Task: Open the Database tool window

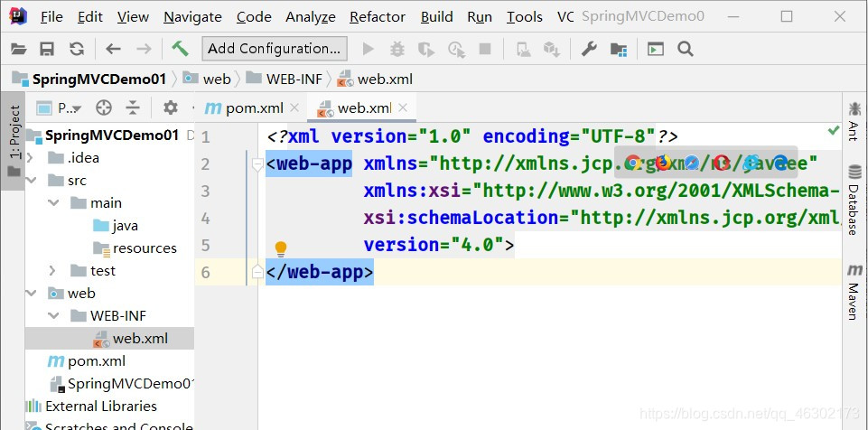Action: pyautogui.click(x=854, y=201)
